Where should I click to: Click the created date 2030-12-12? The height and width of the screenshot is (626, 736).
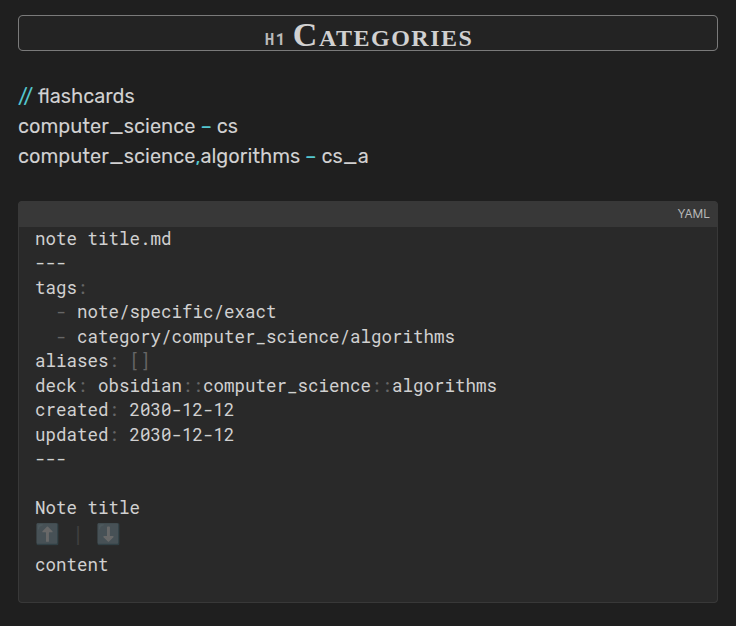[181, 410]
